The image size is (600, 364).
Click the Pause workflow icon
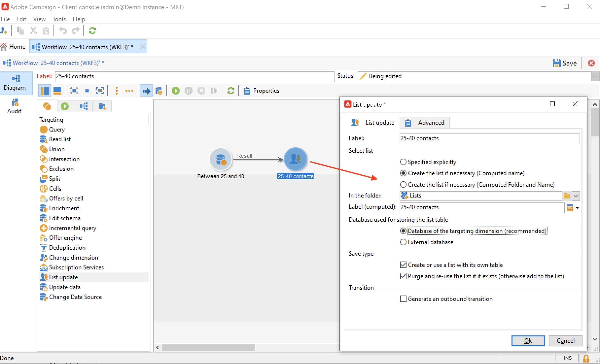(188, 91)
